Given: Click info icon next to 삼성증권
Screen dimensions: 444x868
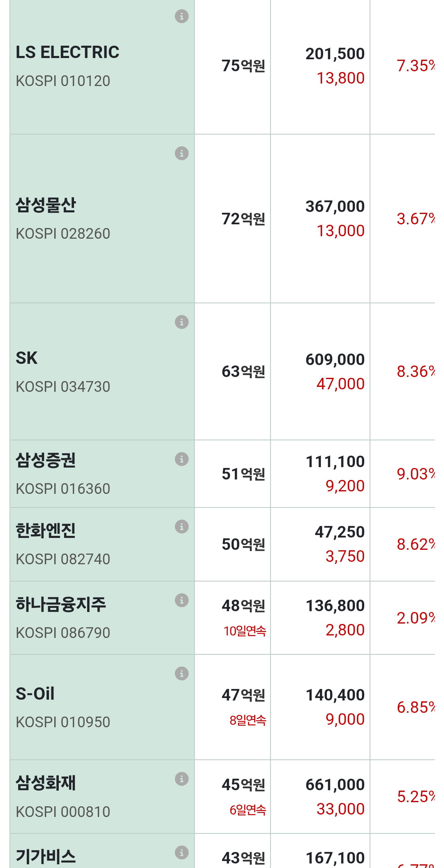Looking at the screenshot, I should (x=182, y=459).
